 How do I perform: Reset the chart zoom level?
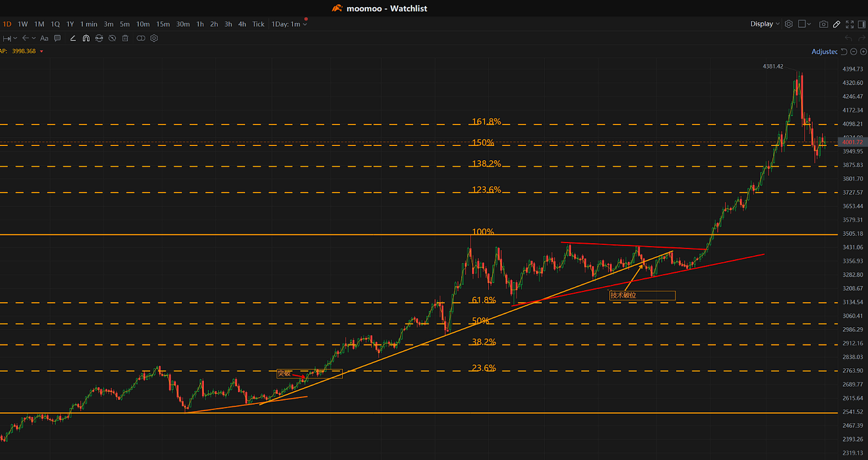point(844,52)
